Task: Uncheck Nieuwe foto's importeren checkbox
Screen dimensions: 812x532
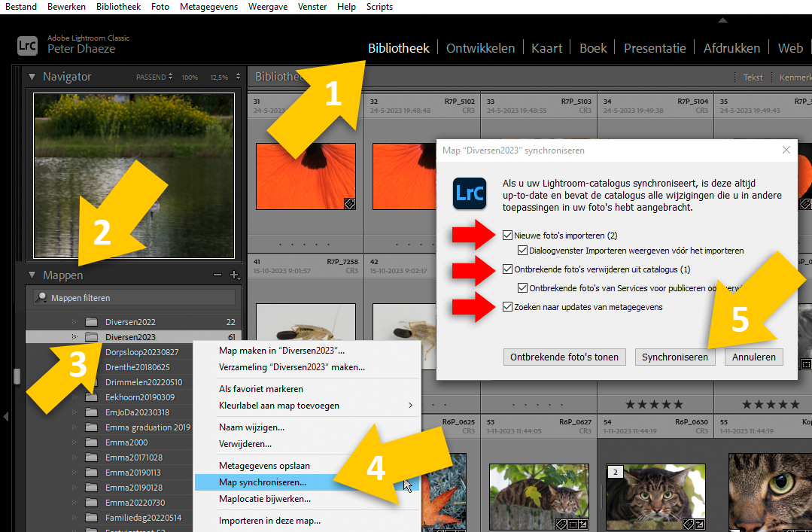Action: click(x=507, y=236)
